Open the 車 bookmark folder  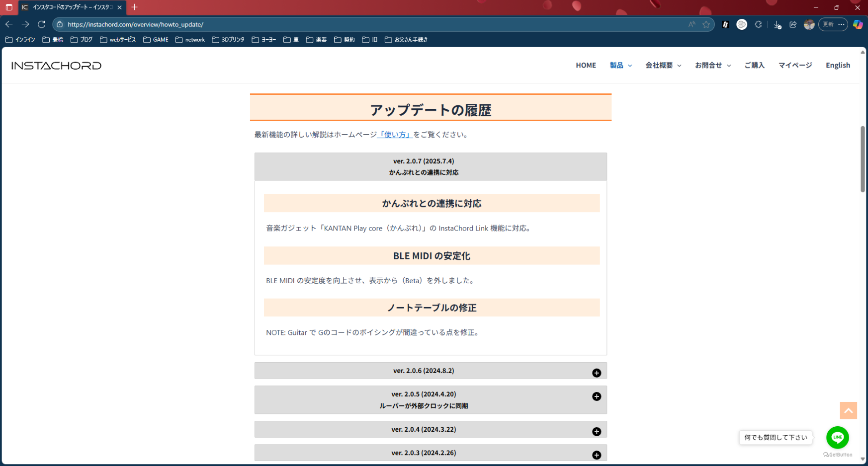click(291, 40)
